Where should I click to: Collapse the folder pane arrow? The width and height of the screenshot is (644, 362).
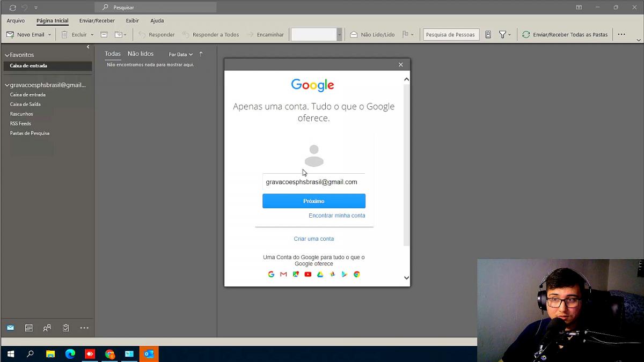pos(88,47)
